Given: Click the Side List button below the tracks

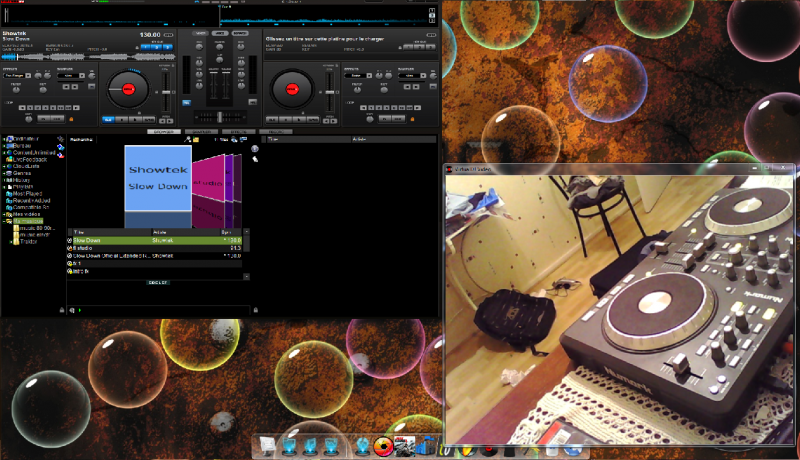Looking at the screenshot, I should (x=158, y=283).
